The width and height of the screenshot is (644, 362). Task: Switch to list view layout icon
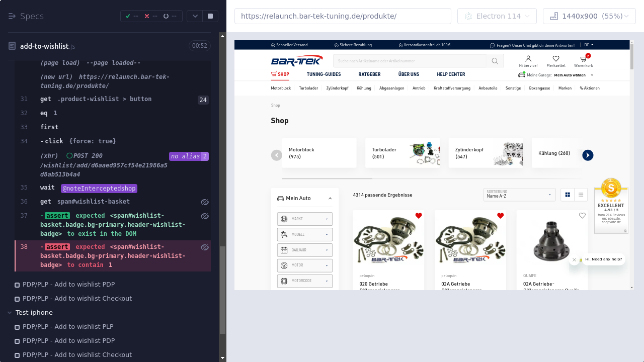[581, 195]
